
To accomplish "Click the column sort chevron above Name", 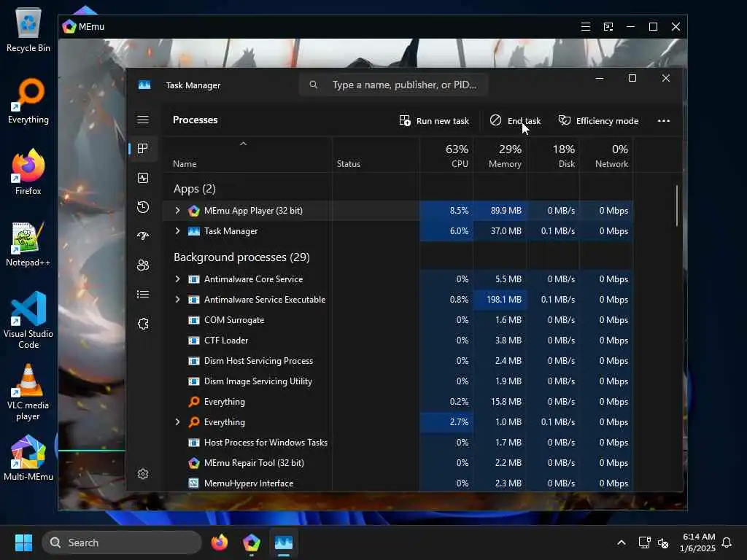I will (243, 144).
